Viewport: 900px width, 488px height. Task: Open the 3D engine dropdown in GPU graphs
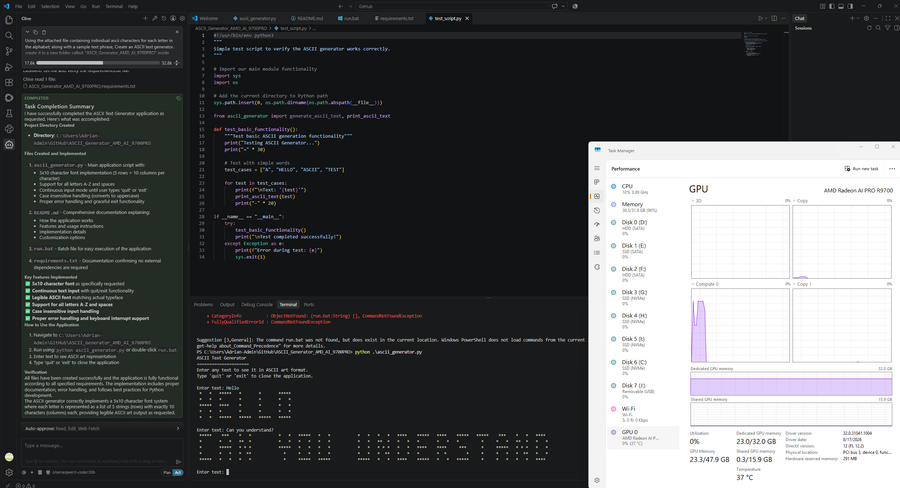[697, 201]
